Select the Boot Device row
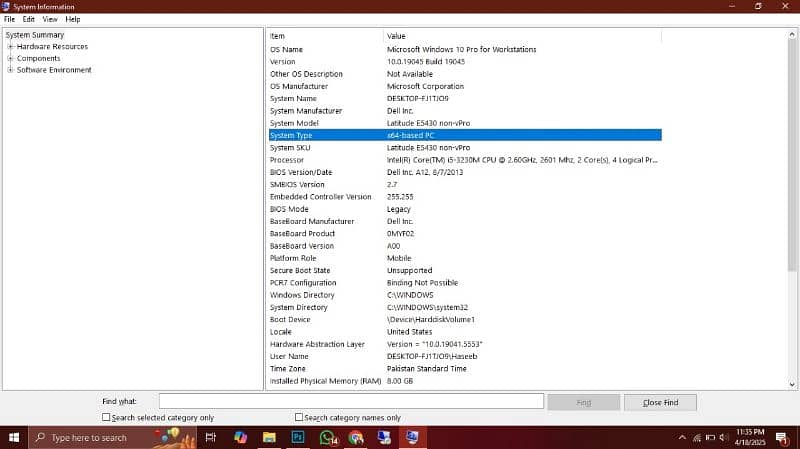Screen dimensions: 800x449 point(465,319)
